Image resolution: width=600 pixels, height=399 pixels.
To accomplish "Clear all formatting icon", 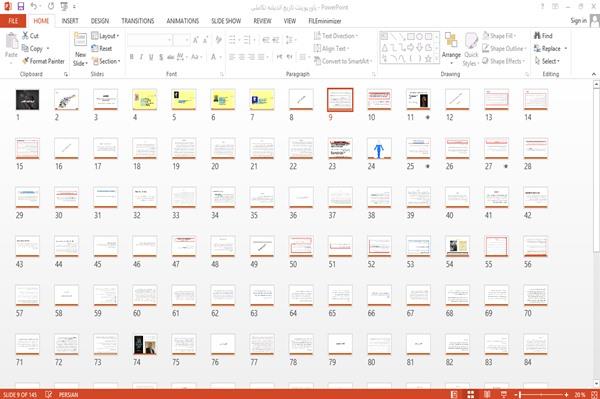I will tap(218, 40).
